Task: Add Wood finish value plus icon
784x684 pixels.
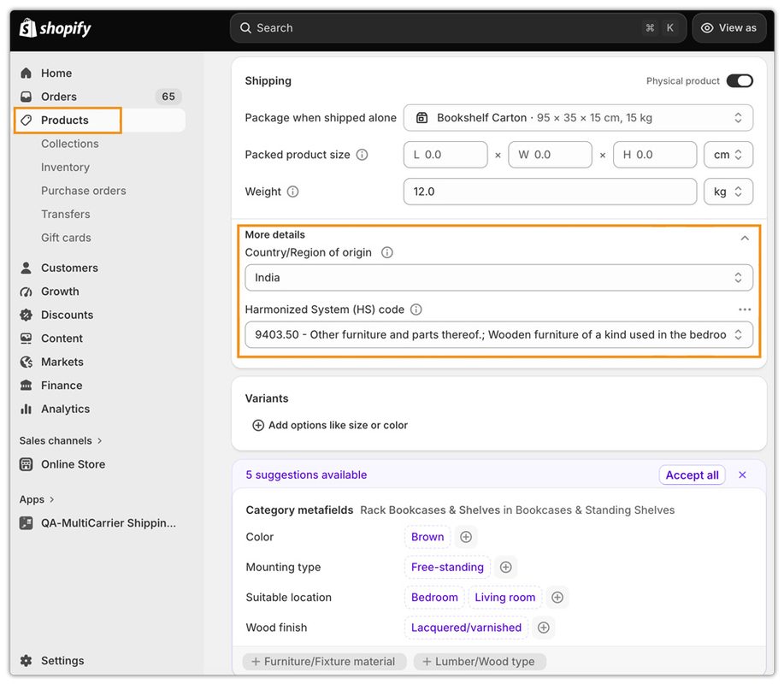Action: click(x=544, y=628)
